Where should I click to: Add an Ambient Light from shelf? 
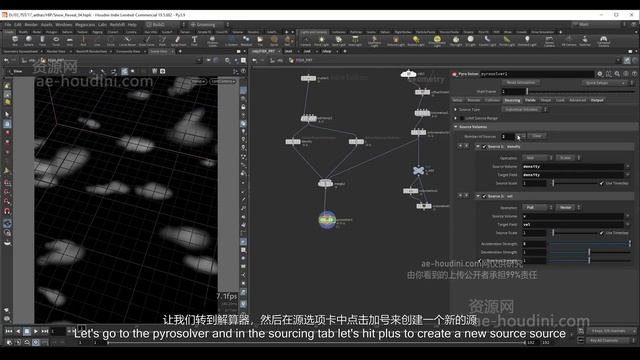(x=527, y=40)
